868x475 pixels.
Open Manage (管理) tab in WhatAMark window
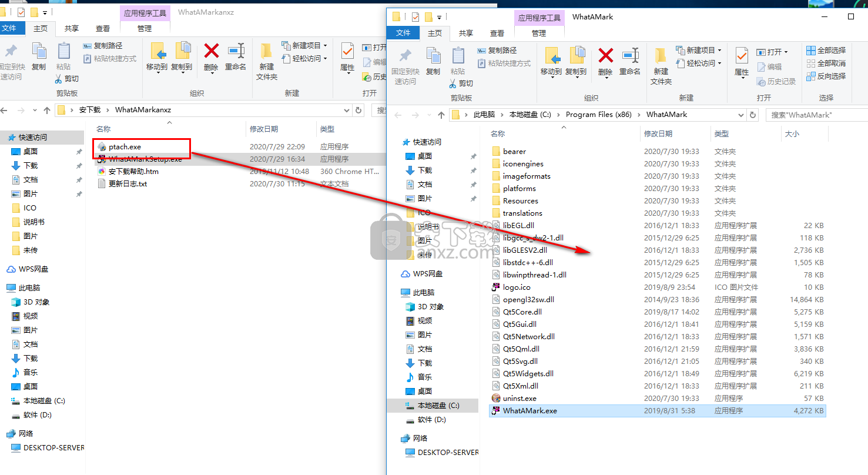539,34
